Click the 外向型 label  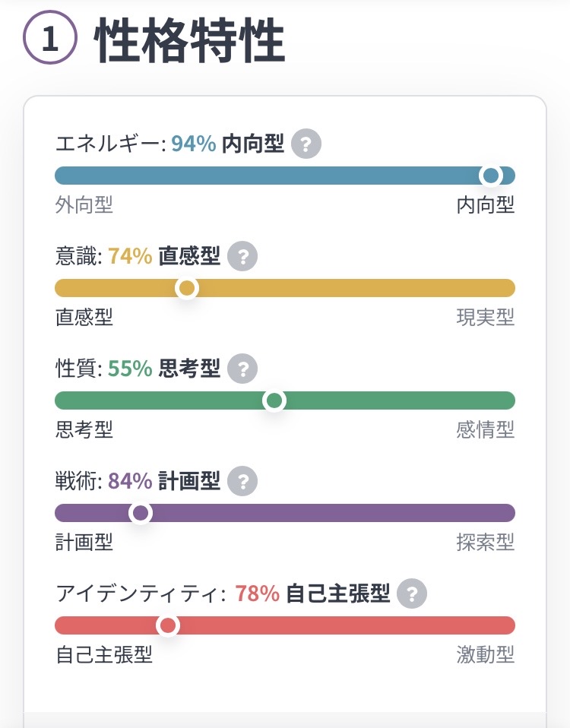[x=84, y=205]
